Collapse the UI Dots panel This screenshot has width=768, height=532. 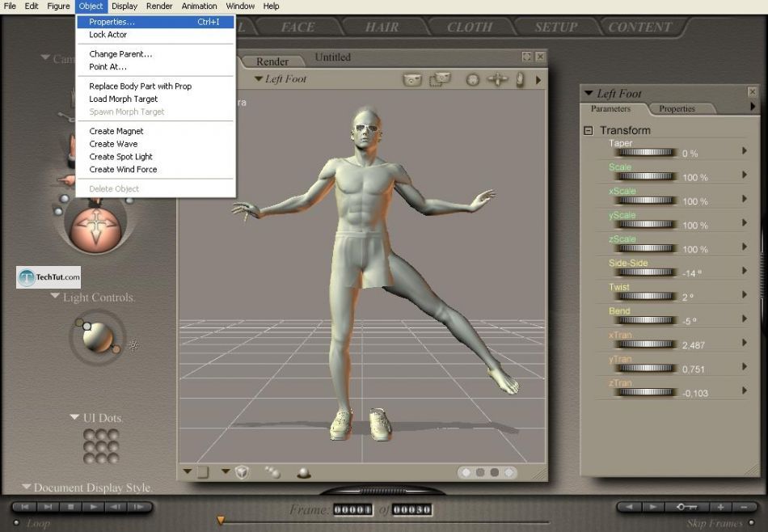(x=74, y=417)
